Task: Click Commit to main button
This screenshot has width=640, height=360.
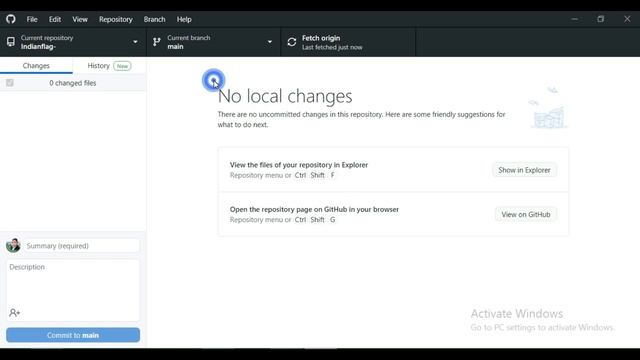Action: click(x=73, y=335)
